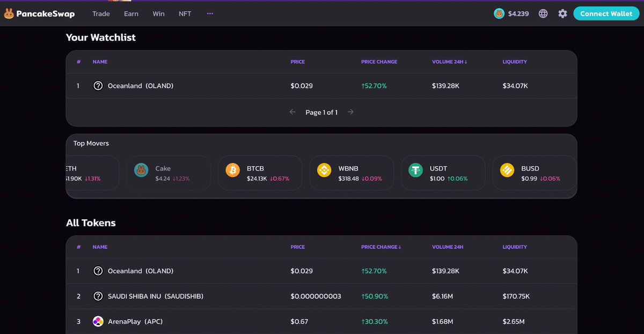Sort All Tokens by Price Change column
The image size is (644, 334).
coord(381,247)
